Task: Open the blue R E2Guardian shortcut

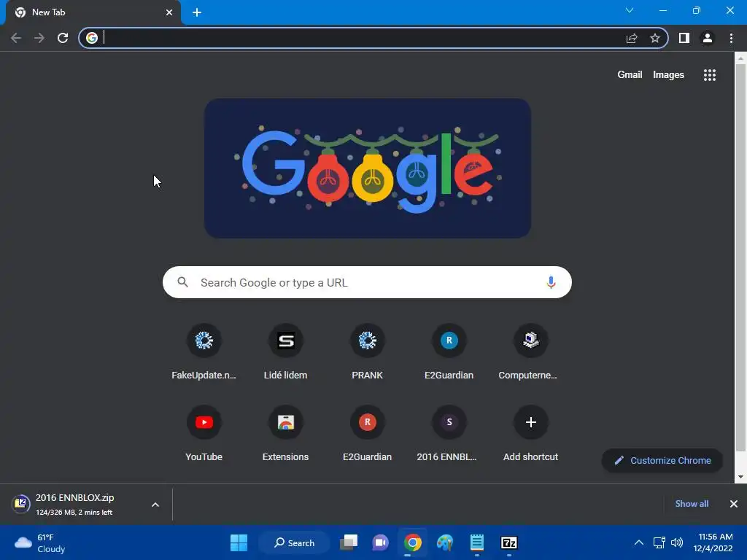Action: click(449, 351)
